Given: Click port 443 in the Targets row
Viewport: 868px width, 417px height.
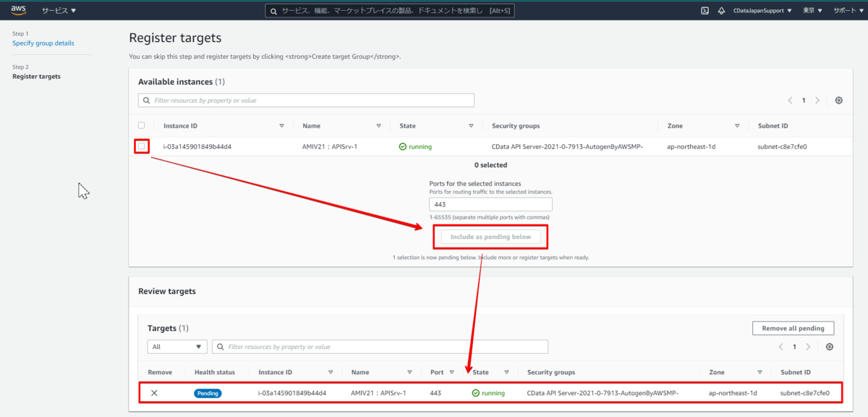Looking at the screenshot, I should [x=435, y=393].
